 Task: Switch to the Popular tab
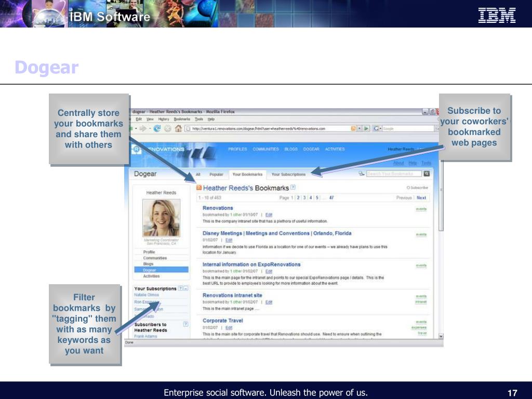(216, 175)
